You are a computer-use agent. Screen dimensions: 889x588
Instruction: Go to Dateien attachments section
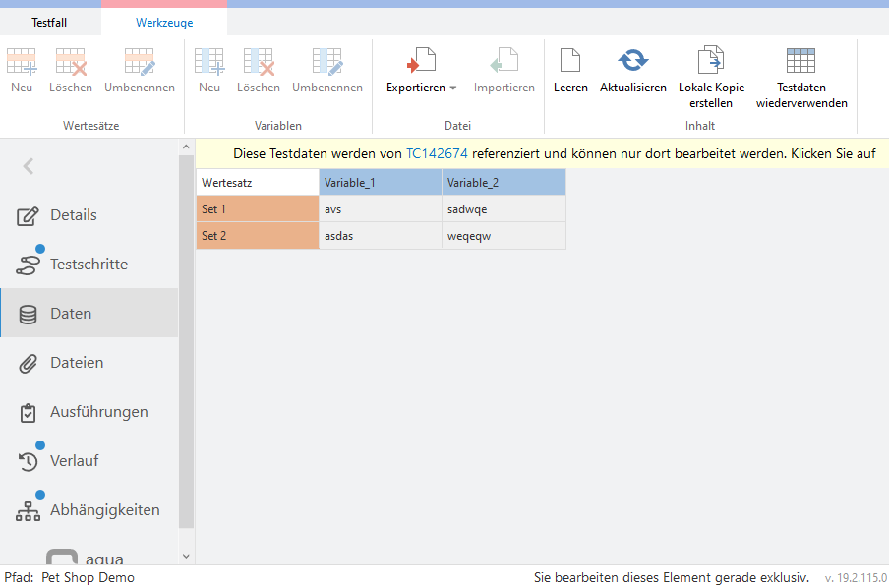click(x=77, y=363)
